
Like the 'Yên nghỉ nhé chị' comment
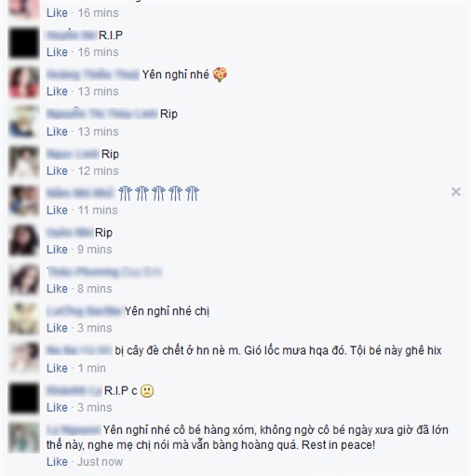pyautogui.click(x=57, y=328)
